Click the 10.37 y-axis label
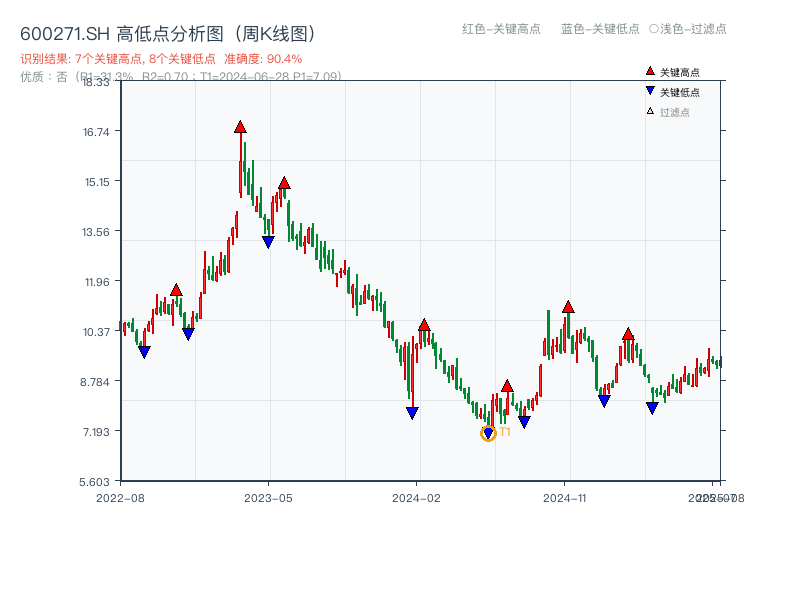Viewport: 800px width, 600px height. point(96,332)
